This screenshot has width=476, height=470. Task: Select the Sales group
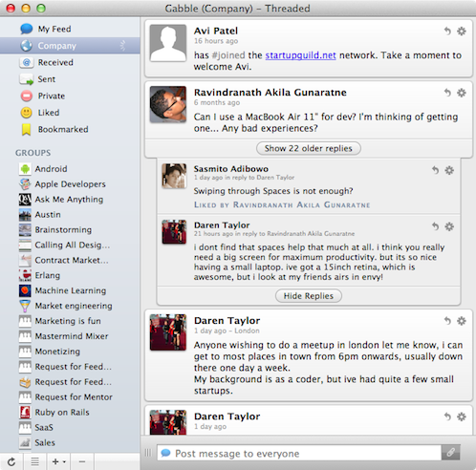pyautogui.click(x=70, y=442)
